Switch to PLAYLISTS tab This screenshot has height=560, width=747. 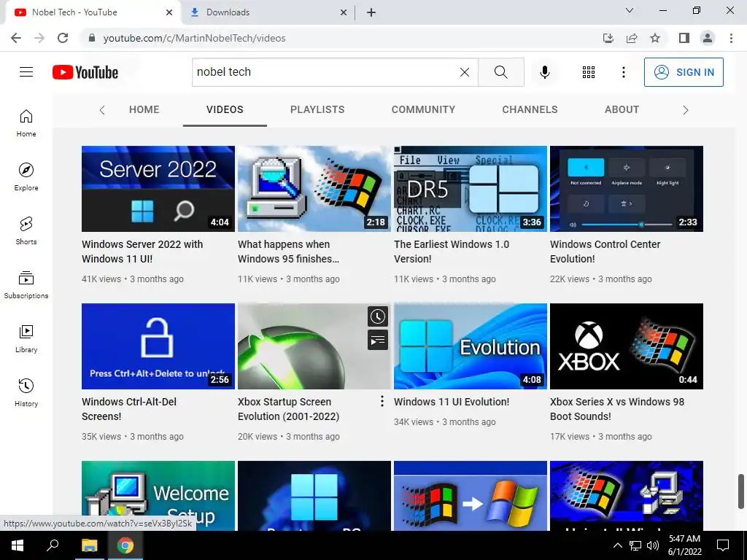coord(317,109)
